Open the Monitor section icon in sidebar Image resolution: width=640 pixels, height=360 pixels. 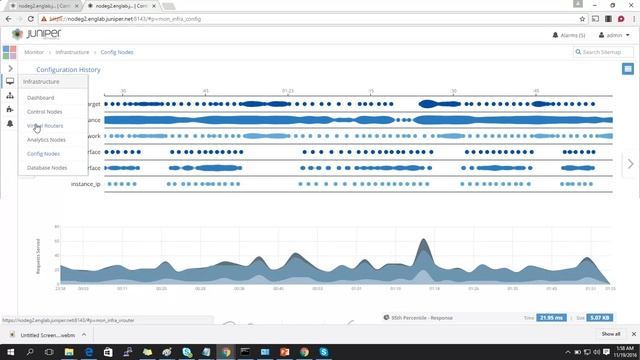(10, 81)
